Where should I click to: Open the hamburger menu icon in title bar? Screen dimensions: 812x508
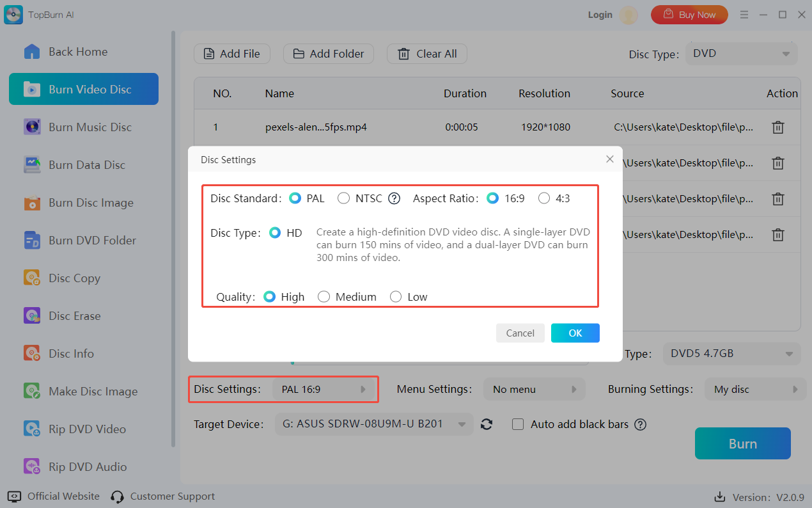tap(744, 15)
